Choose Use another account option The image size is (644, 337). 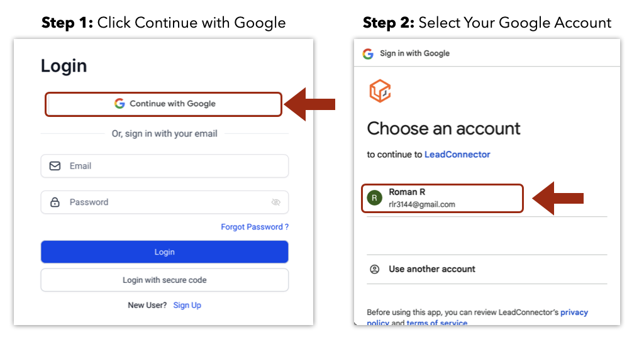pyautogui.click(x=487, y=269)
